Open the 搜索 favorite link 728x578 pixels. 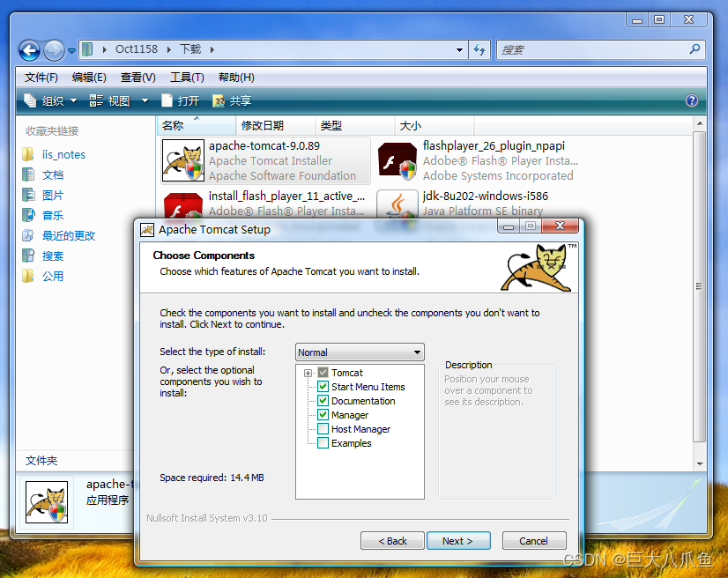(x=53, y=256)
